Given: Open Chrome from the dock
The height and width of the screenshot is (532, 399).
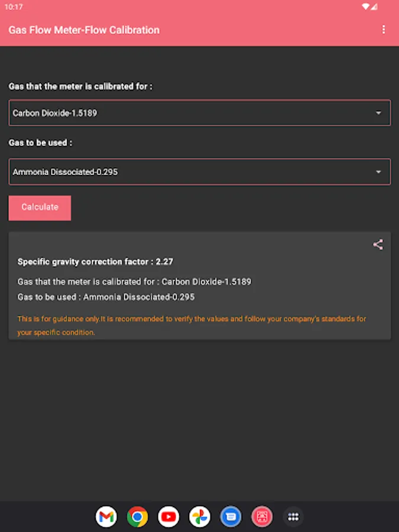Looking at the screenshot, I should pyautogui.click(x=137, y=517).
